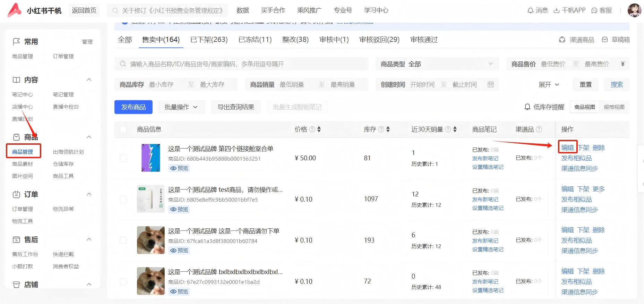Viewport: 644px width, 304px height.
Task: Sort table by 库存 arrows
Action: coord(388,129)
